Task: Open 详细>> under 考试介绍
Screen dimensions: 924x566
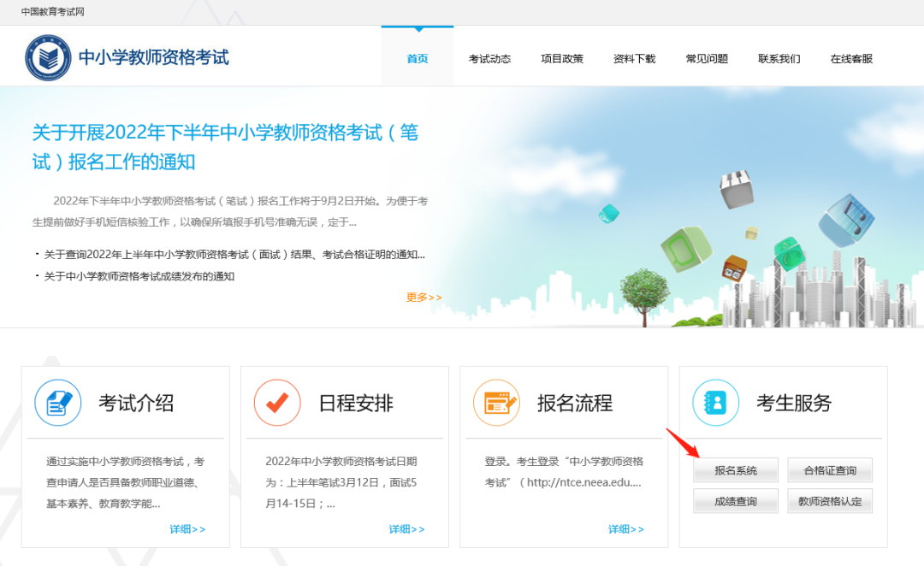Action: point(187,528)
